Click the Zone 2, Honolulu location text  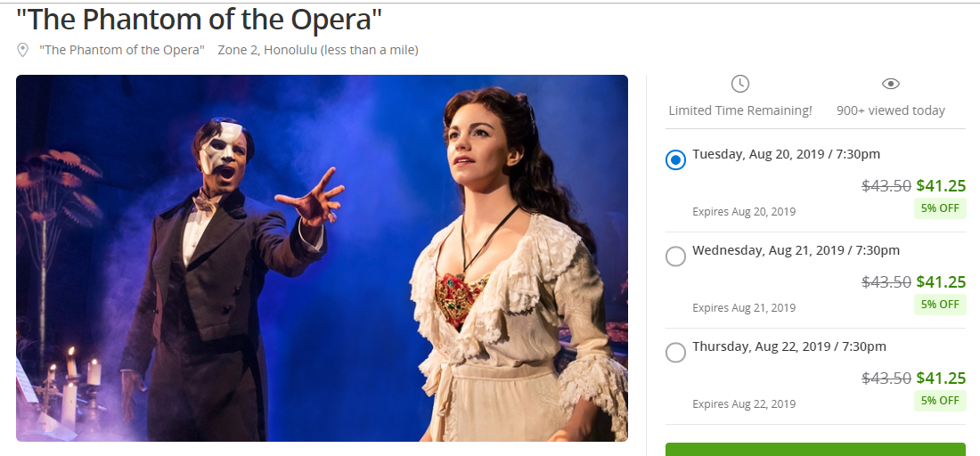318,50
